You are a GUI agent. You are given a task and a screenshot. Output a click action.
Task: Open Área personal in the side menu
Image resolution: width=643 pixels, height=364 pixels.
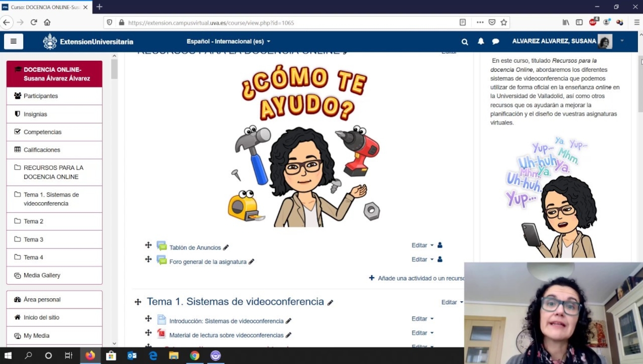tap(54, 299)
